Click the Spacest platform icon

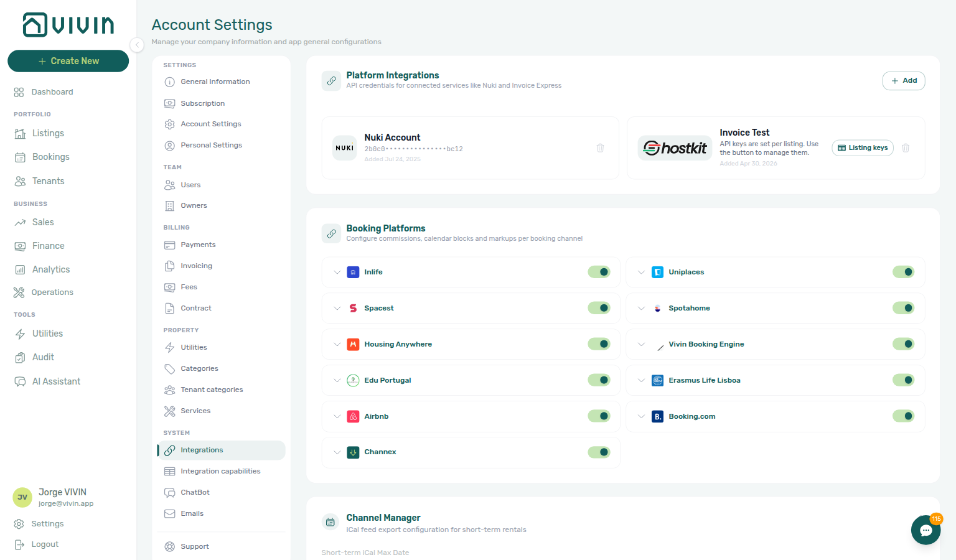(353, 308)
